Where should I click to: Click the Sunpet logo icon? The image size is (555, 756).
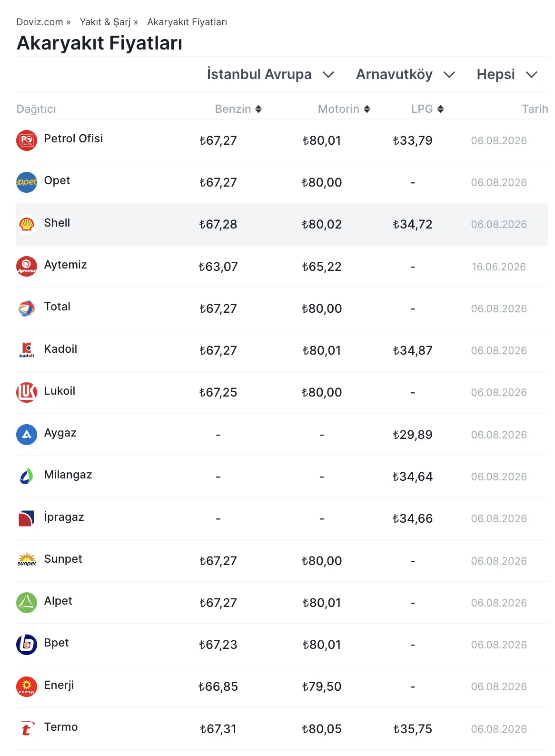coord(27,561)
